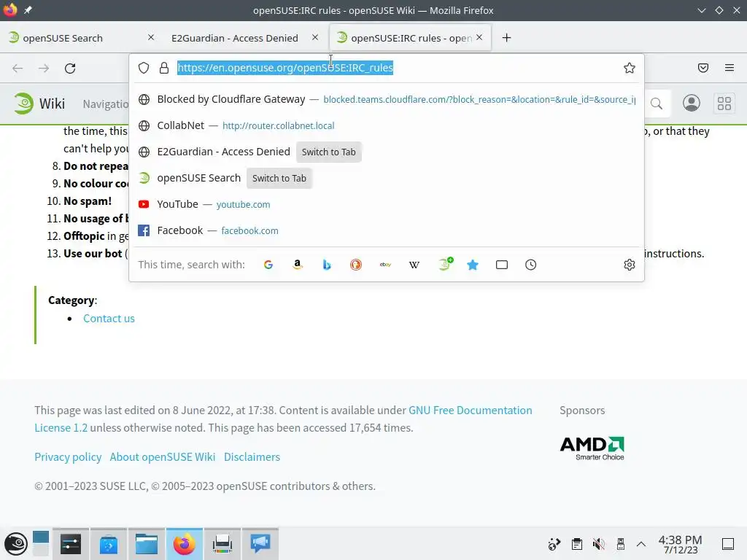Open the wiki apps grid icon
Viewport: 747px width, 560px height.
(x=724, y=104)
